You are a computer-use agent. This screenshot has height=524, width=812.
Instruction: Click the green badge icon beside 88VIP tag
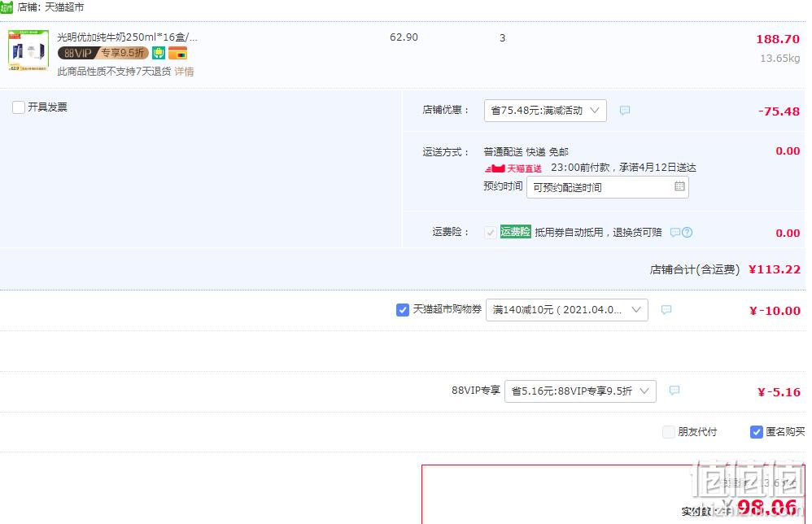[x=159, y=53]
